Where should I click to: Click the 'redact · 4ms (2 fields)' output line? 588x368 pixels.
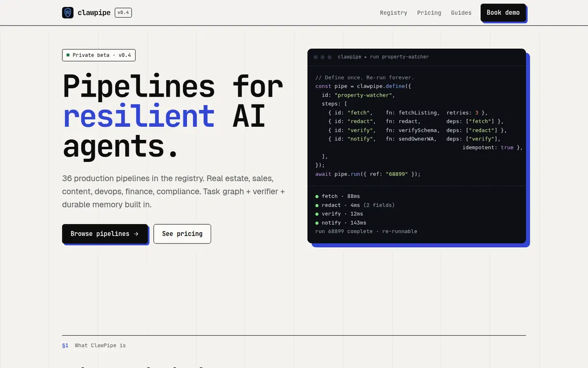(x=355, y=205)
